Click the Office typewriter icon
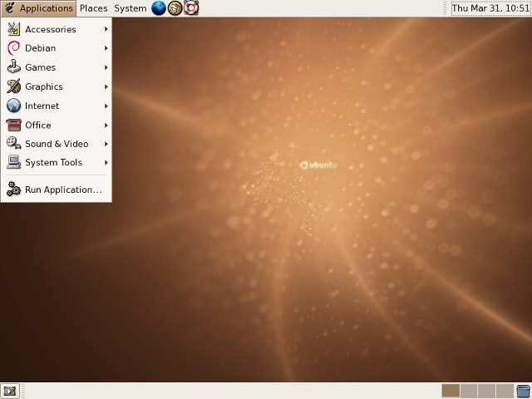Image resolution: width=532 pixels, height=399 pixels. [13, 125]
